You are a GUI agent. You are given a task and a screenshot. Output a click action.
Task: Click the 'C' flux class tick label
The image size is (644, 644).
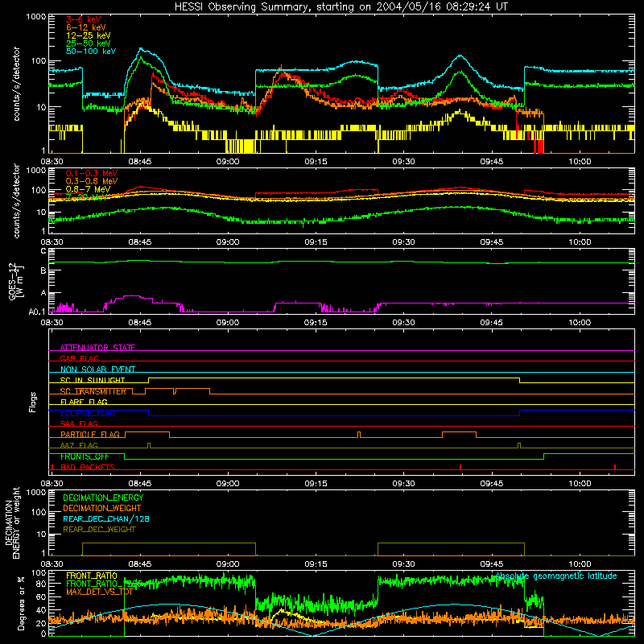click(43, 251)
